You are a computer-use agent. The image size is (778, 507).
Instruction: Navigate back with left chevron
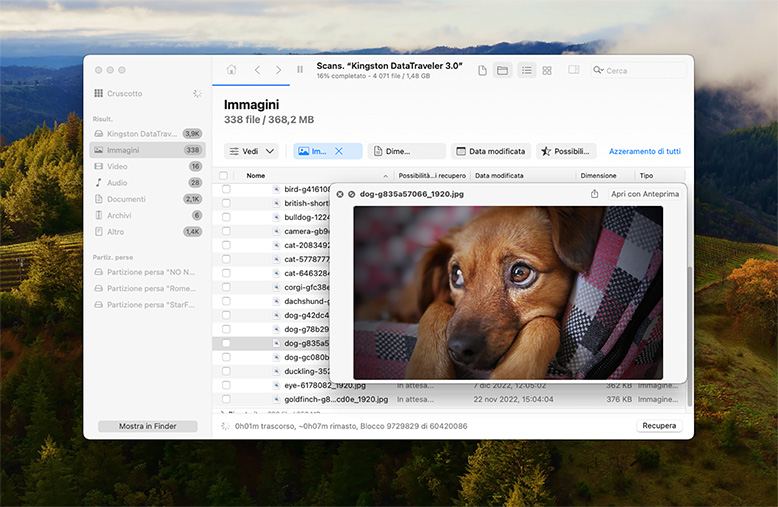click(257, 70)
